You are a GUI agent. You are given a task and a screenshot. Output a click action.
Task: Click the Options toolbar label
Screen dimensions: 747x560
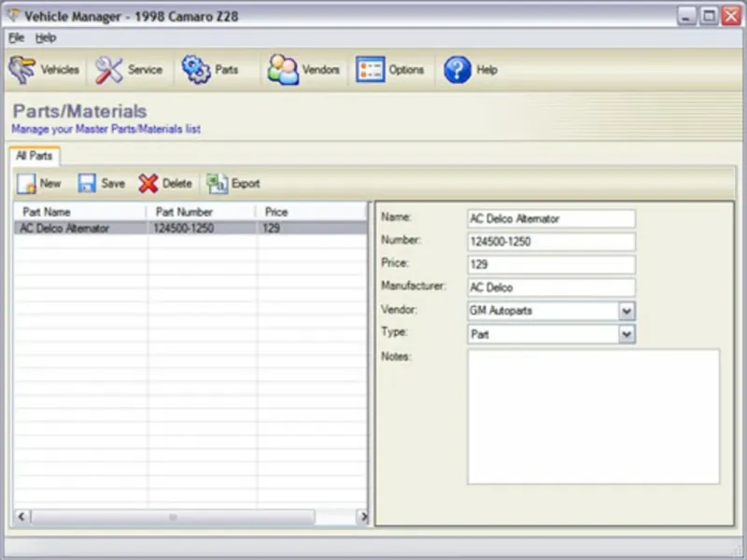pyautogui.click(x=406, y=69)
